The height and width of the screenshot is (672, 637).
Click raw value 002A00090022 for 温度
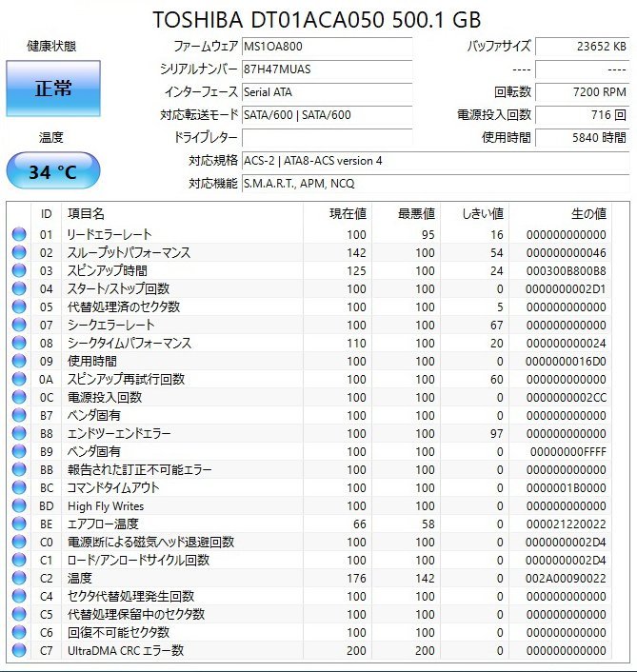pos(566,578)
